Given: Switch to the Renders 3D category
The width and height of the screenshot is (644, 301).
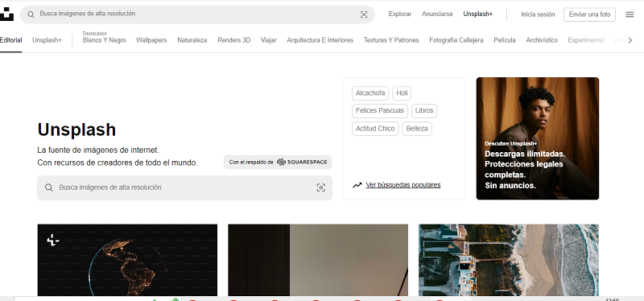Looking at the screenshot, I should click(233, 40).
